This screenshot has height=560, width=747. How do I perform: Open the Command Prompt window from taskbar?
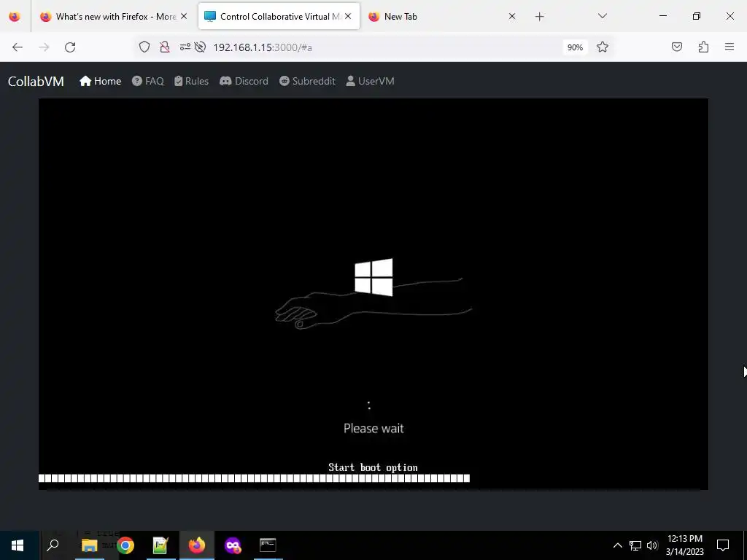click(268, 545)
